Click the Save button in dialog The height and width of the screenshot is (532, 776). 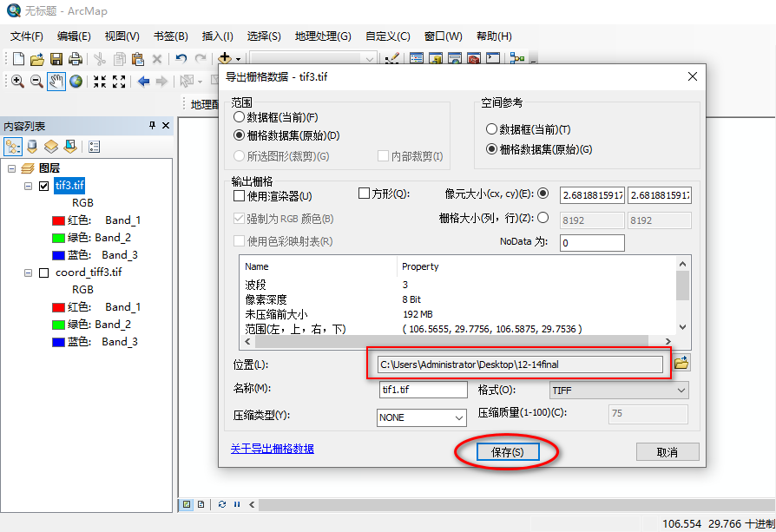(x=507, y=452)
